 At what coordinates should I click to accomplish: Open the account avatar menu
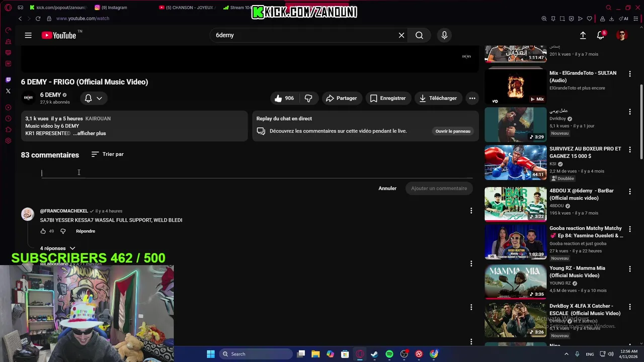pos(622,35)
